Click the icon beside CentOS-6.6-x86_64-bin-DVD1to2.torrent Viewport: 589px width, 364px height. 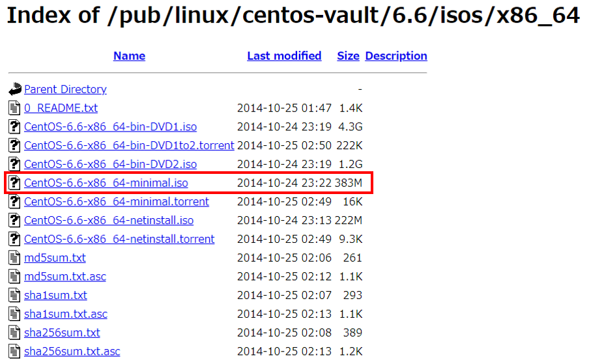coord(14,145)
